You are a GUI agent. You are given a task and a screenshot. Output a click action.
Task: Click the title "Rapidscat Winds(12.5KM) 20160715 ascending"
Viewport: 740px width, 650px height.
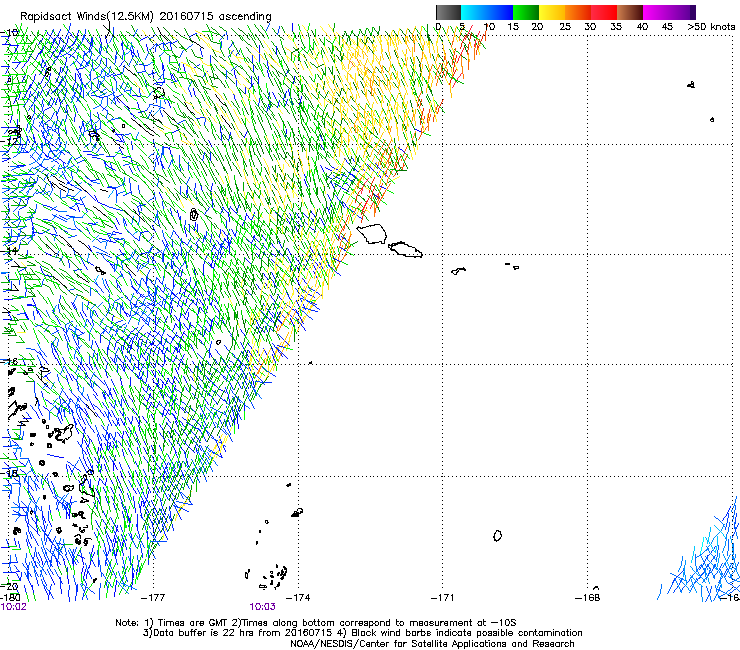[146, 17]
